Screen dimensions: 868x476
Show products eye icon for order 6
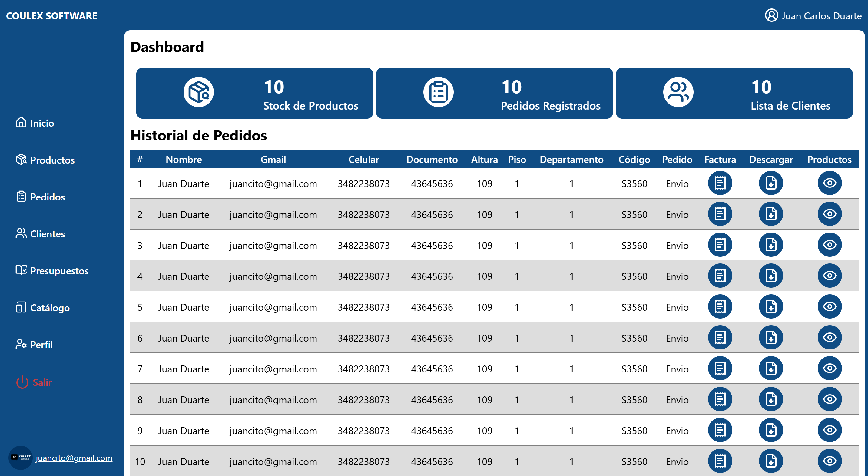(x=829, y=338)
